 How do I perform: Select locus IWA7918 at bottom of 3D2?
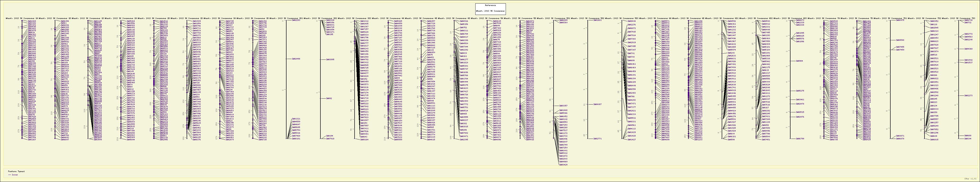330,139
